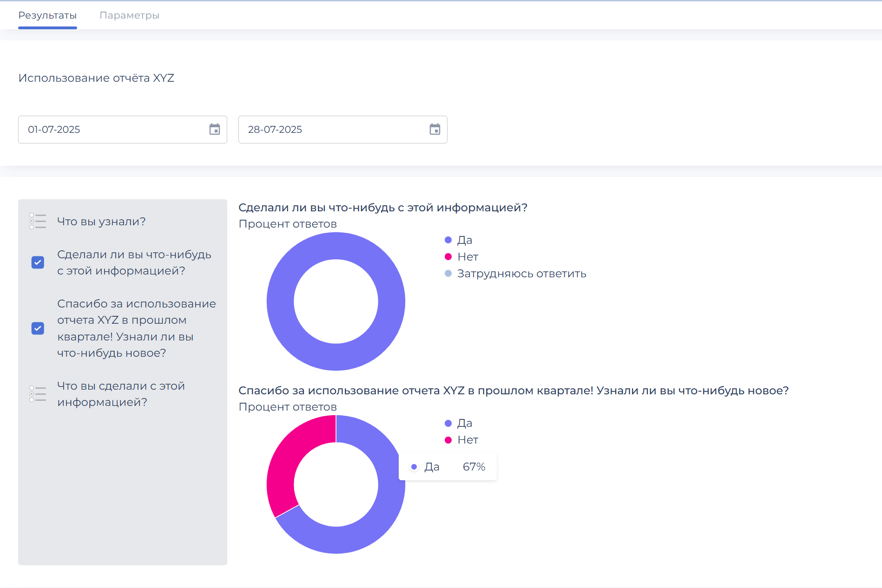Click the end date field 28-07-2025
The height and width of the screenshot is (588, 882).
(x=332, y=130)
